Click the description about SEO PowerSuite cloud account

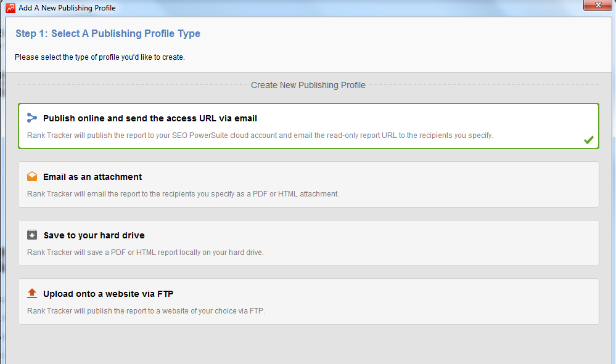(x=260, y=135)
